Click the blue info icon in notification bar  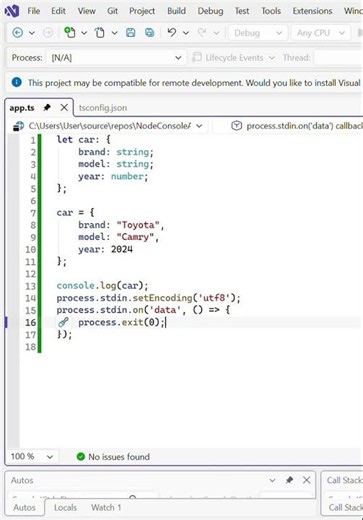point(17,82)
